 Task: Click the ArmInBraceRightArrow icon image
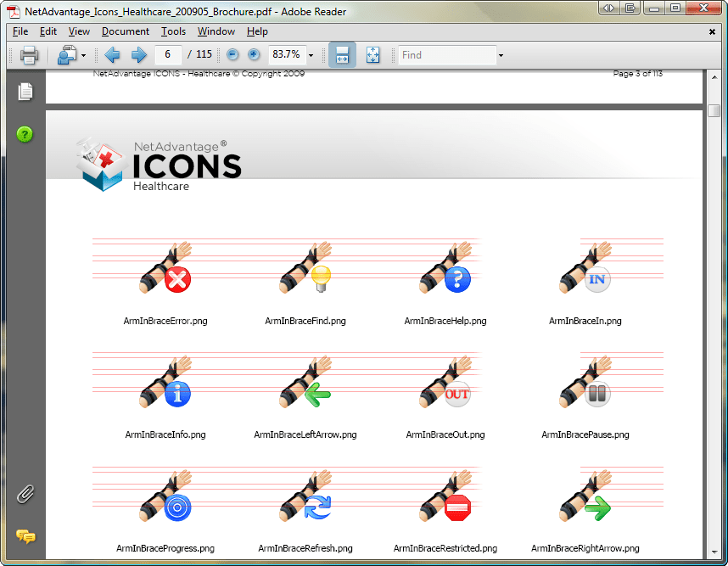click(x=585, y=496)
